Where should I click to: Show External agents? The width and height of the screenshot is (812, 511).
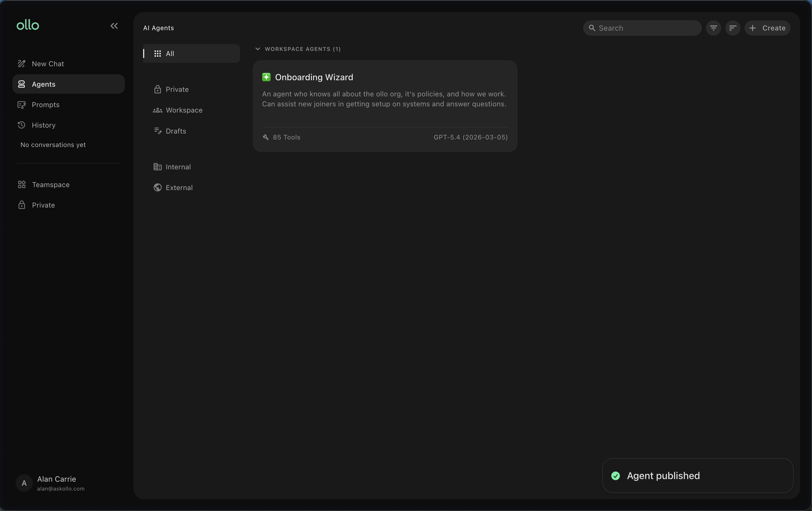[191, 188]
